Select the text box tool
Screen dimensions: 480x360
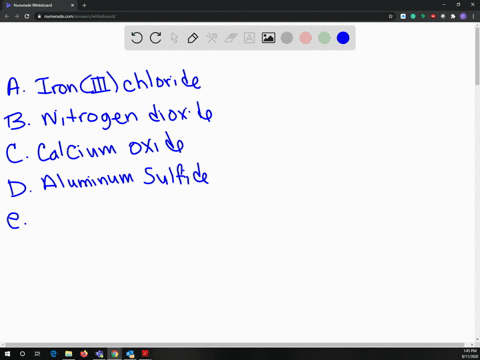point(249,38)
